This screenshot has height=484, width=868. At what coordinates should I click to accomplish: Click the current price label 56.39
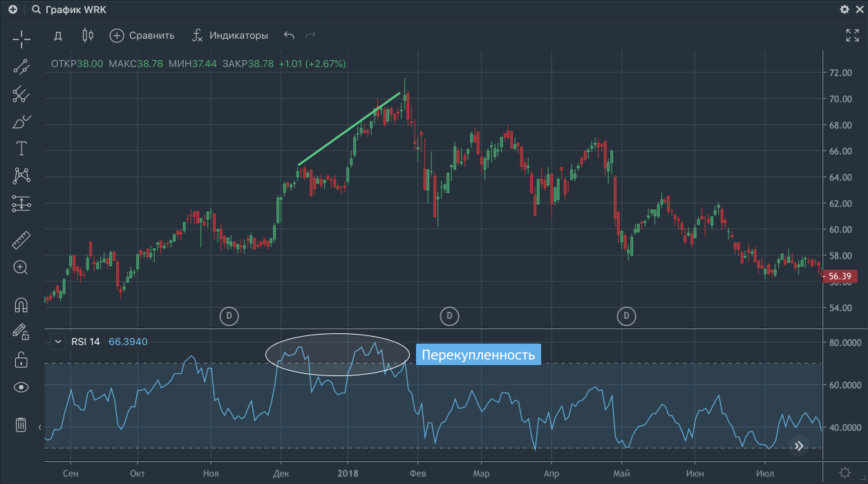[x=840, y=277]
